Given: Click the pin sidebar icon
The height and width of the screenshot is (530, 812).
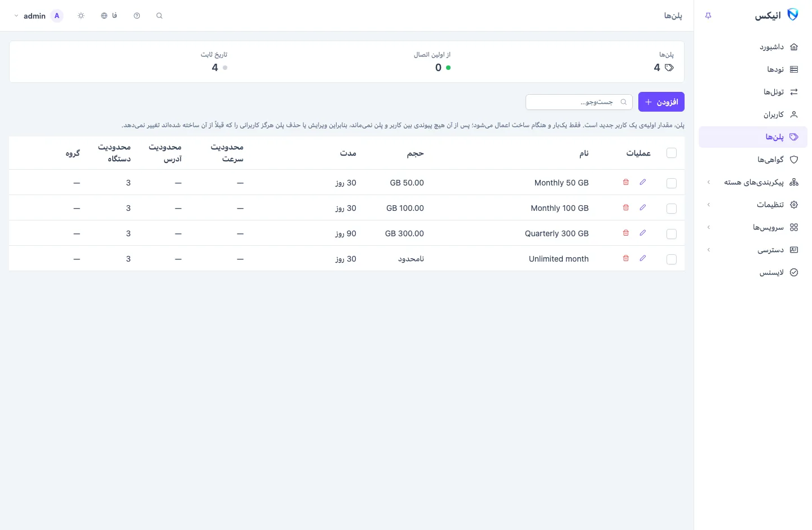Looking at the screenshot, I should tap(708, 16).
